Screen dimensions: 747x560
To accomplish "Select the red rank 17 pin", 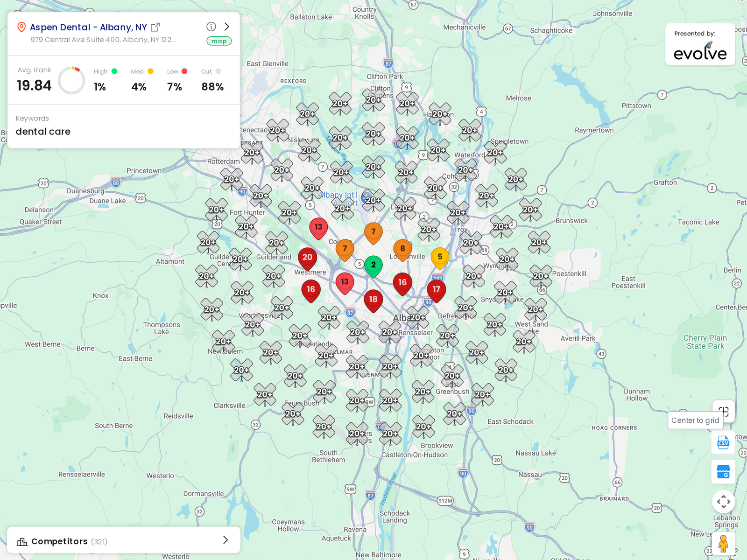I will pos(436,291).
